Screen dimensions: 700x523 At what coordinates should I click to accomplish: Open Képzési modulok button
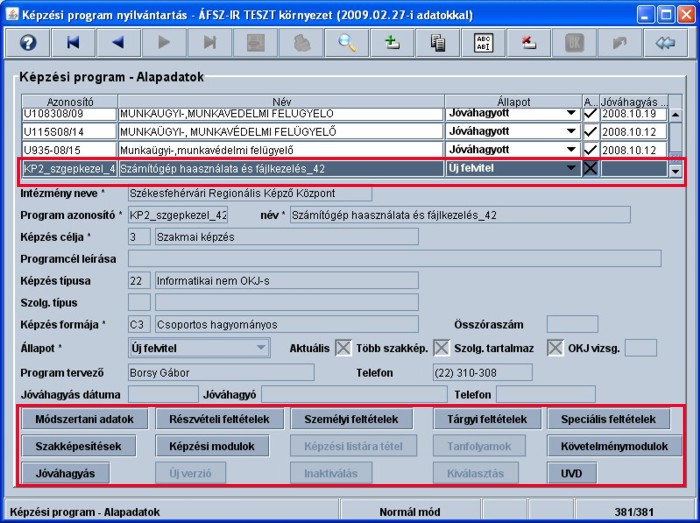(212, 446)
